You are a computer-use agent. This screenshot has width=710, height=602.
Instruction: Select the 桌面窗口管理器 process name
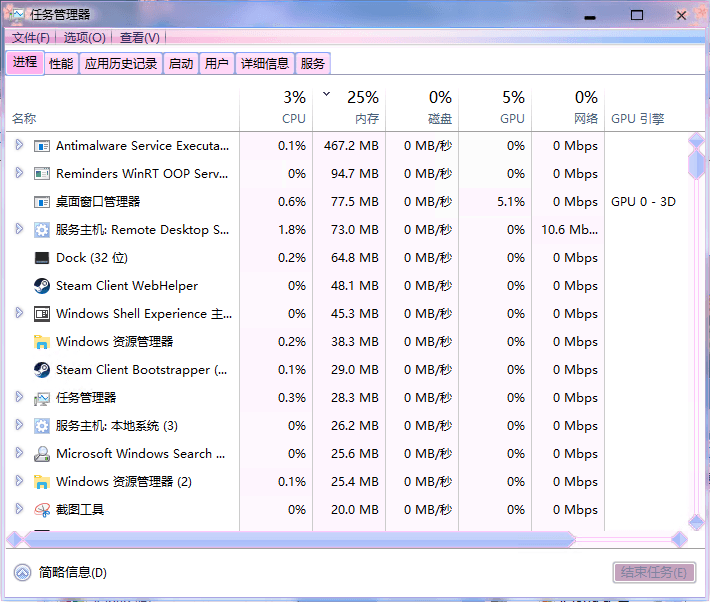click(98, 202)
